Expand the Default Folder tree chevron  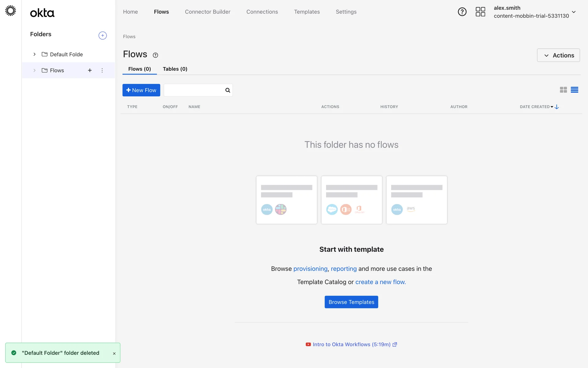click(x=35, y=54)
